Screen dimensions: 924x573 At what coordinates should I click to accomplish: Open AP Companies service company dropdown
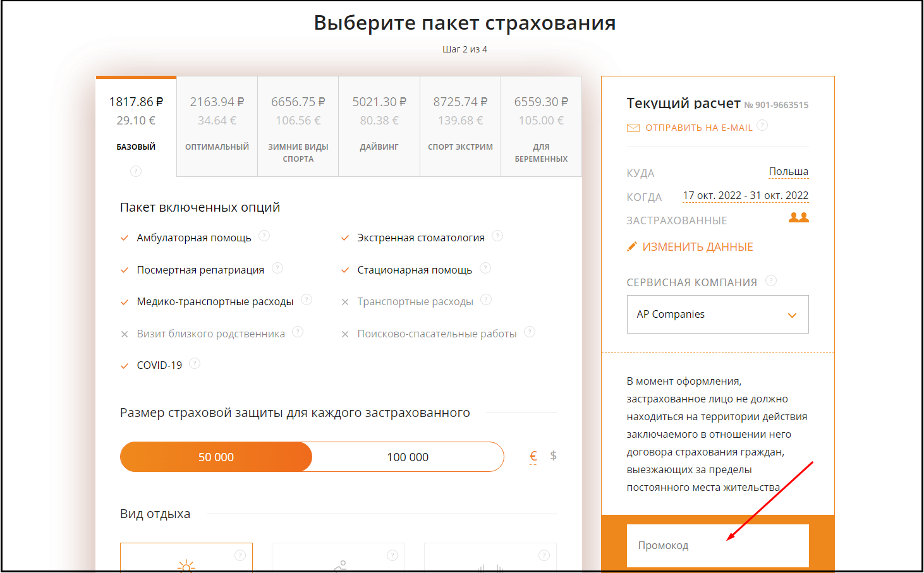pos(718,314)
